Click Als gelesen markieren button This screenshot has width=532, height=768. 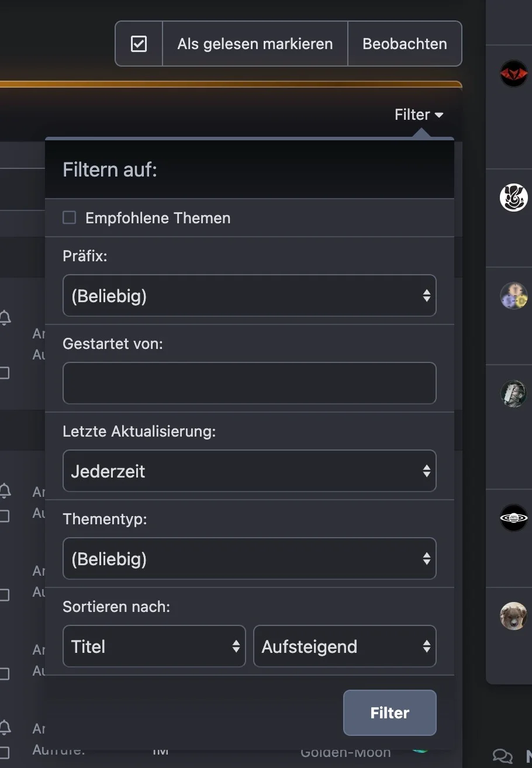pyautogui.click(x=255, y=44)
